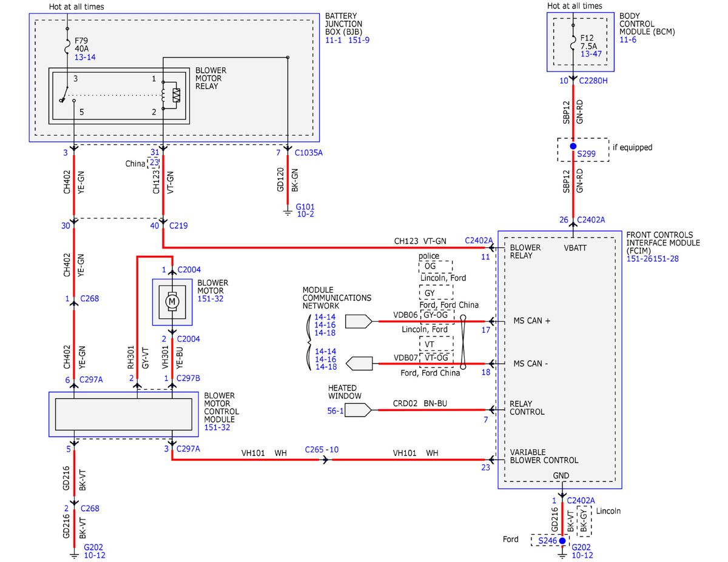Viewport: 728px width, 562px height.
Task: Open the S299 splice label
Action: [x=587, y=154]
